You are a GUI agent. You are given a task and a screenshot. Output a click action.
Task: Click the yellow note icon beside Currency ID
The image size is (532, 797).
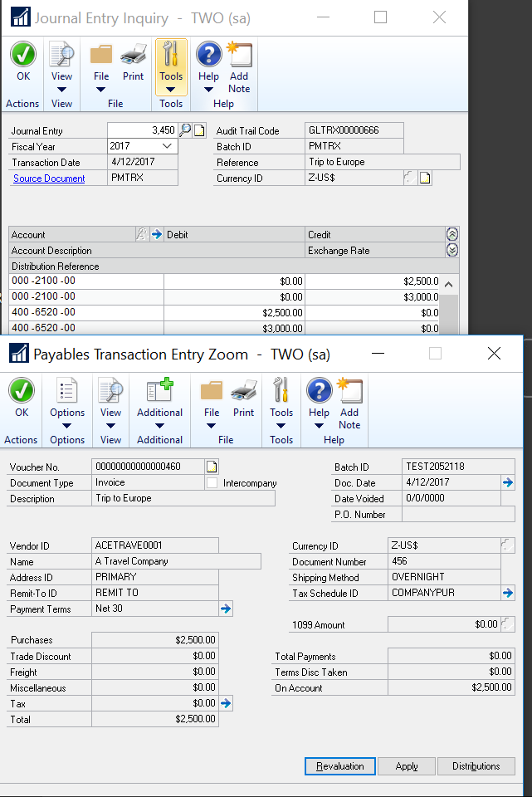pyautogui.click(x=425, y=178)
